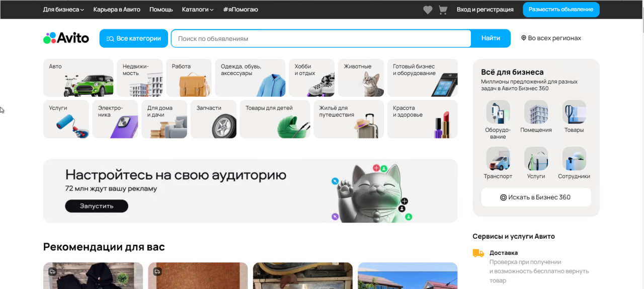Open the Сотрудники business icon
The image size is (644, 289).
574,159
